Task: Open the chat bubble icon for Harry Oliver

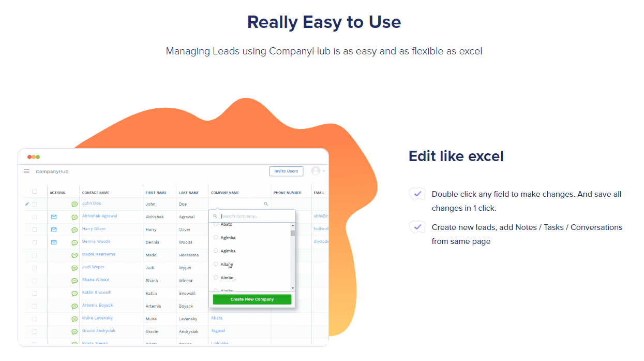Action: tap(74, 230)
